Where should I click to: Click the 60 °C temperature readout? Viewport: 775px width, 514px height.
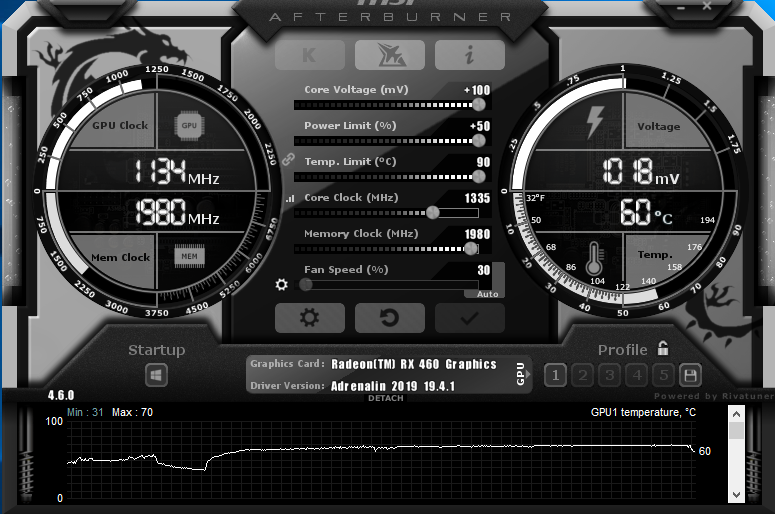(x=646, y=212)
